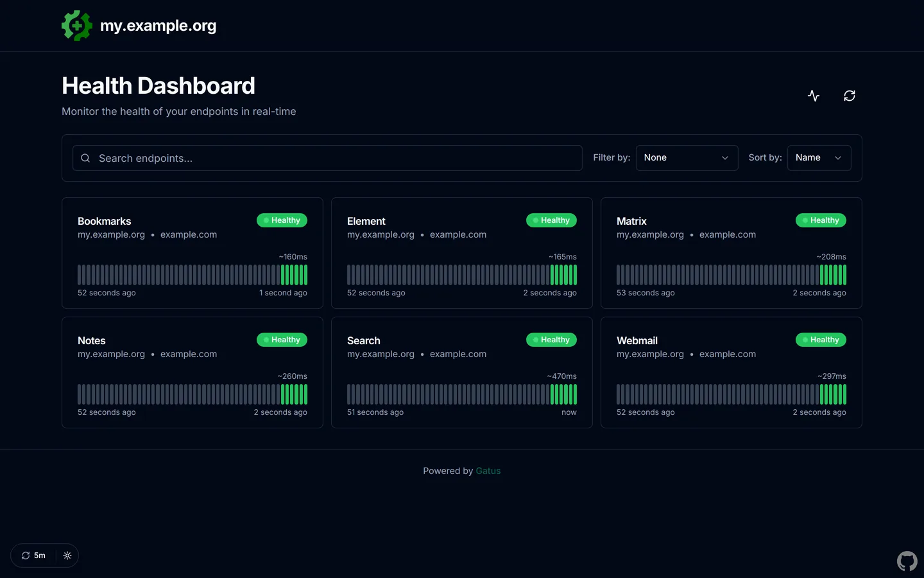Click '51 seconds ago' on Search card
Image resolution: width=924 pixels, height=578 pixels.
tap(375, 412)
